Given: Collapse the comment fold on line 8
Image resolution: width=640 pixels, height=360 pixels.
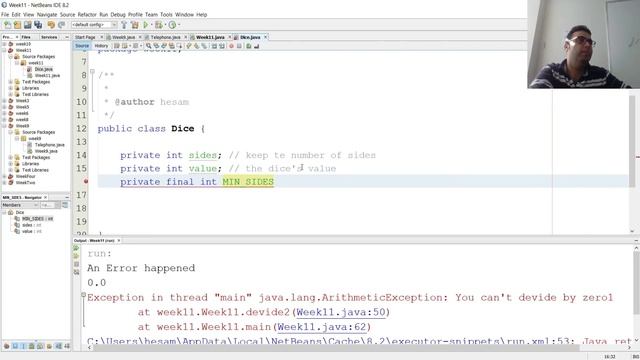Looking at the screenshot, I should point(92,72).
